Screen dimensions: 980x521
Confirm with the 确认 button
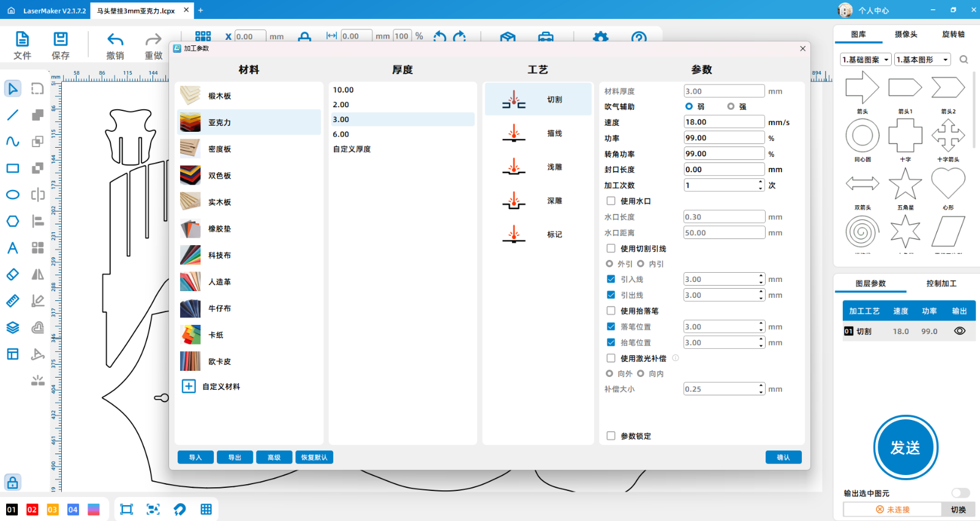pyautogui.click(x=783, y=457)
